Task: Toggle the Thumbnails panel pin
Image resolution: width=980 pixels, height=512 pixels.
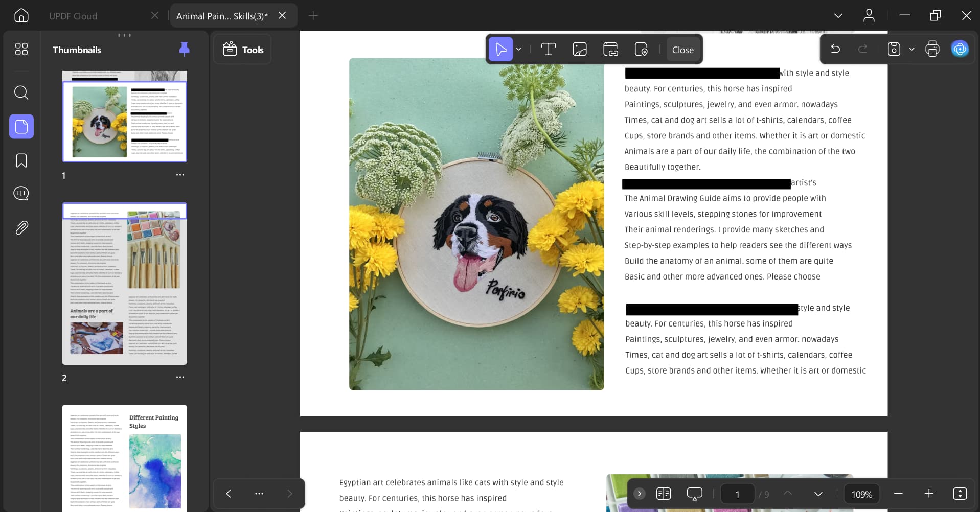Action: point(184,49)
